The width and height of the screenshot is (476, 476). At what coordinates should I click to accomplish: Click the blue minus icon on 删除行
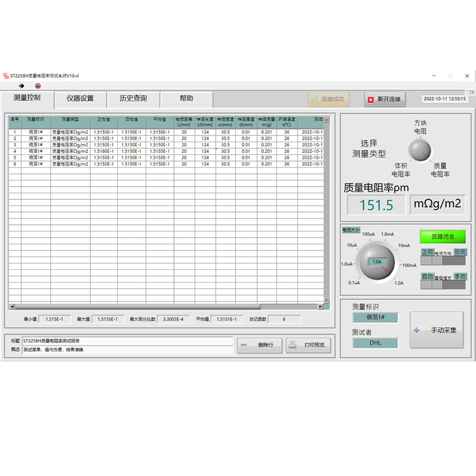coord(243,345)
